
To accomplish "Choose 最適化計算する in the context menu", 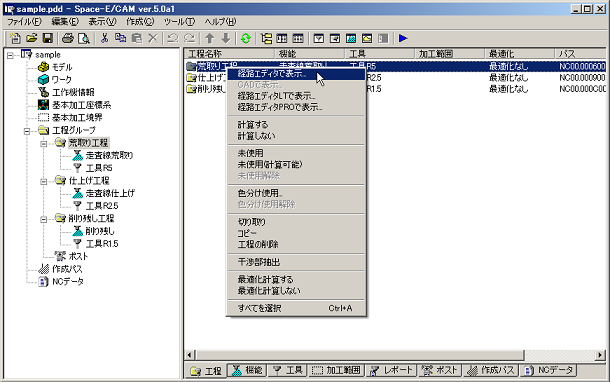I will coord(296,279).
